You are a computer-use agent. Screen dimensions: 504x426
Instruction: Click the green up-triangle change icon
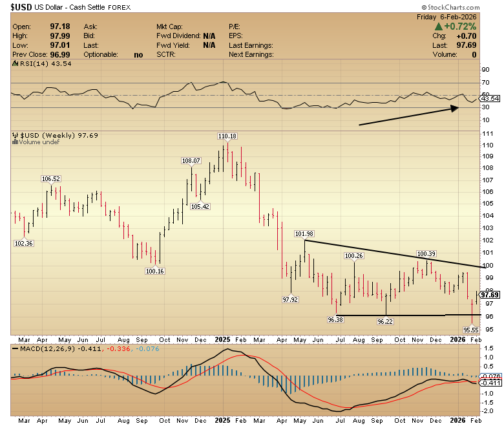(439, 27)
